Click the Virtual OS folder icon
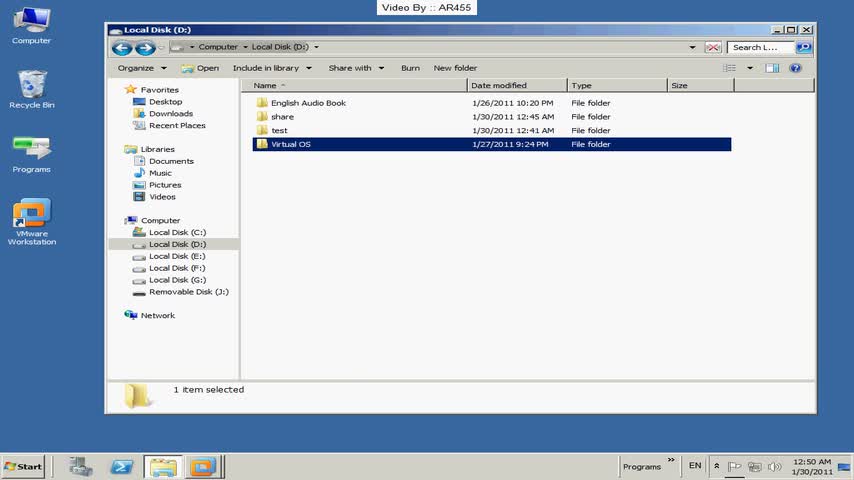This screenshot has height=480, width=854. pyautogui.click(x=262, y=144)
